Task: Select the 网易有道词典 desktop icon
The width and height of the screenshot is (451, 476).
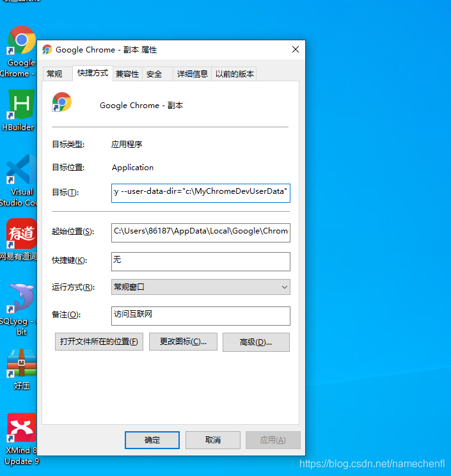Action: coord(21,233)
